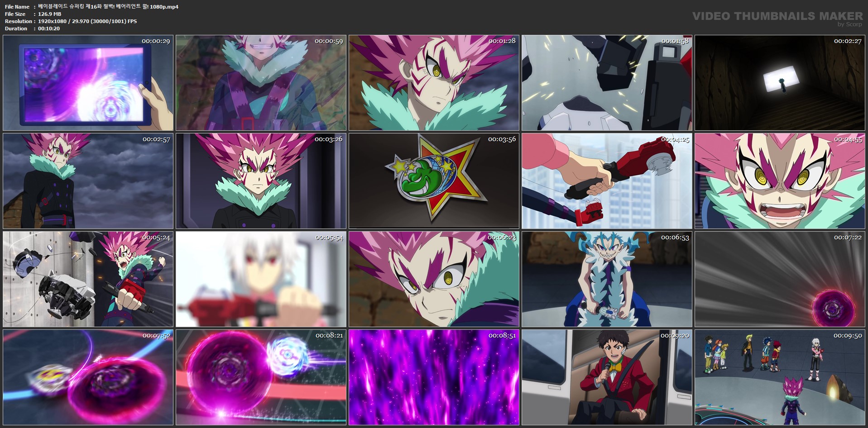
Task: Select the thumbnail at 00:02:57
Action: point(88,181)
